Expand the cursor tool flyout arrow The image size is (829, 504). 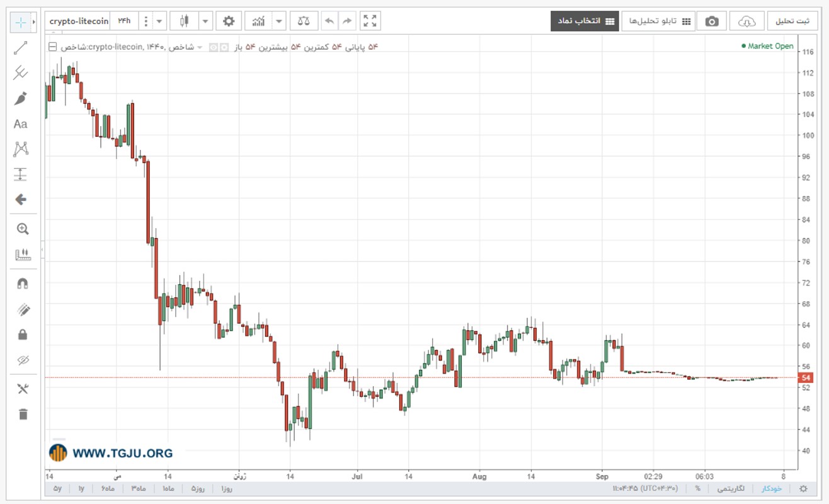tap(33, 22)
